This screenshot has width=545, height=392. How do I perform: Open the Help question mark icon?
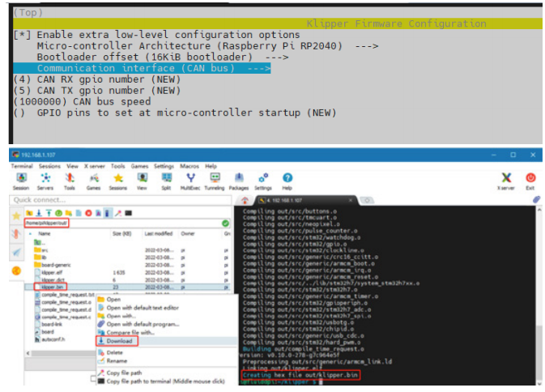[x=287, y=180]
